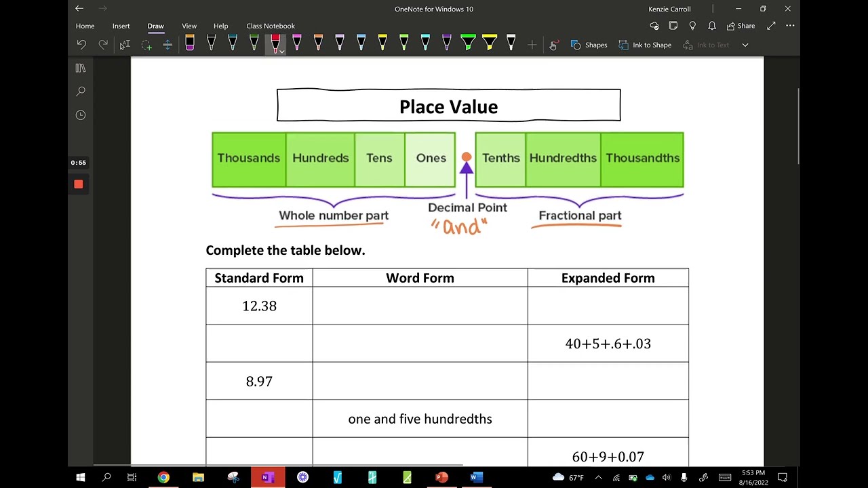Image resolution: width=868 pixels, height=488 pixels.
Task: Toggle Draw with Touch mode
Action: [553, 45]
